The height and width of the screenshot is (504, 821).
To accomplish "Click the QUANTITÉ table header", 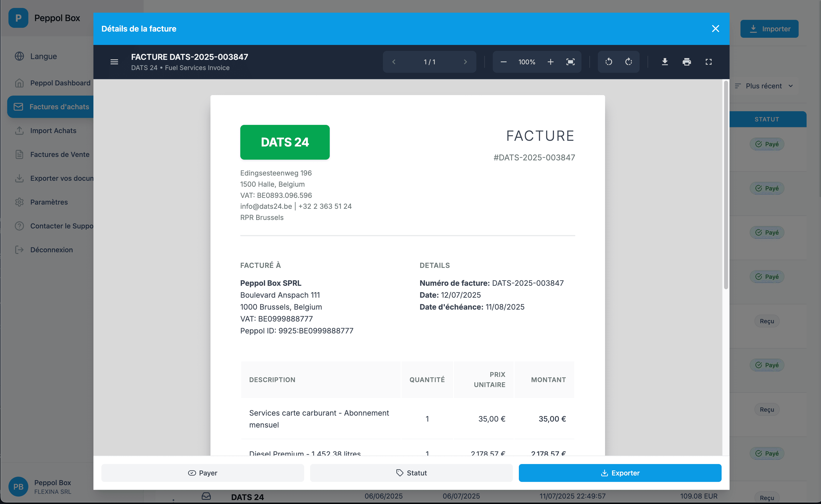I will coord(427,380).
